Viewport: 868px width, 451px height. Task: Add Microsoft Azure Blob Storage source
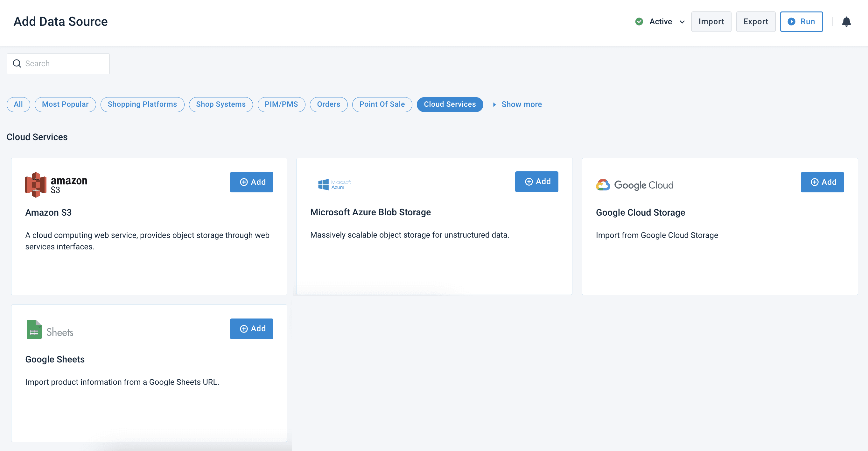click(536, 182)
